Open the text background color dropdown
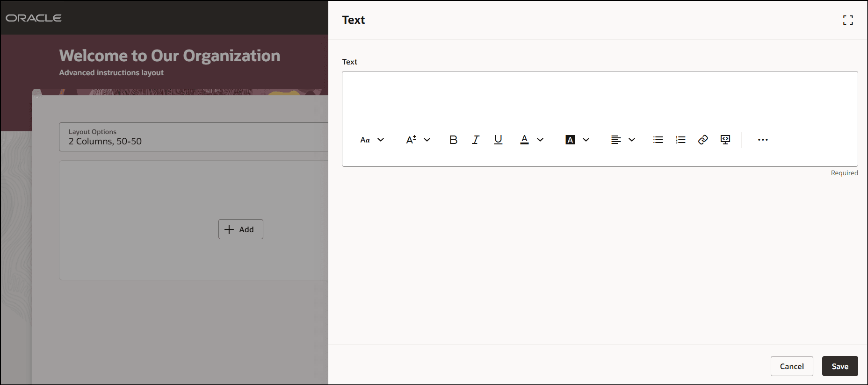Viewport: 868px width, 385px height. pos(578,140)
